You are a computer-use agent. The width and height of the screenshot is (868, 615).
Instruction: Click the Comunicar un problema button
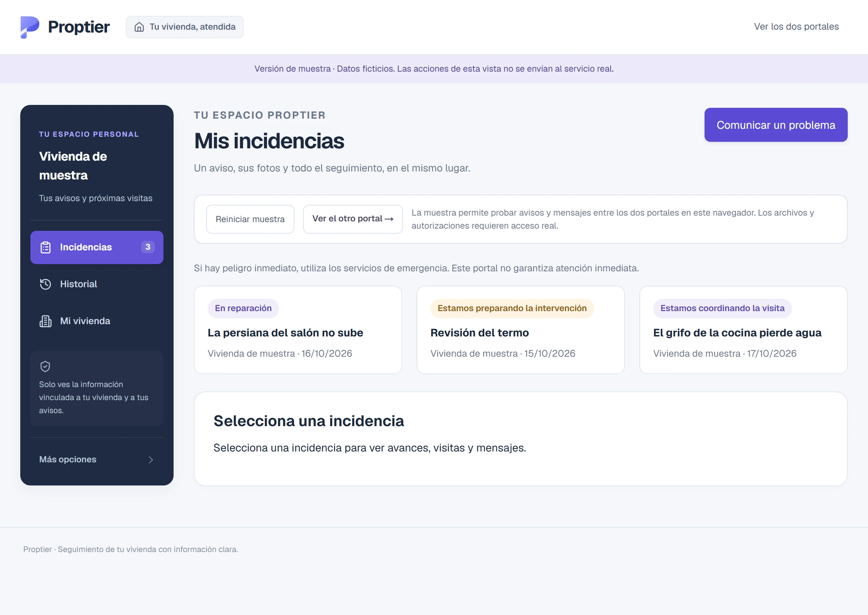coord(776,125)
